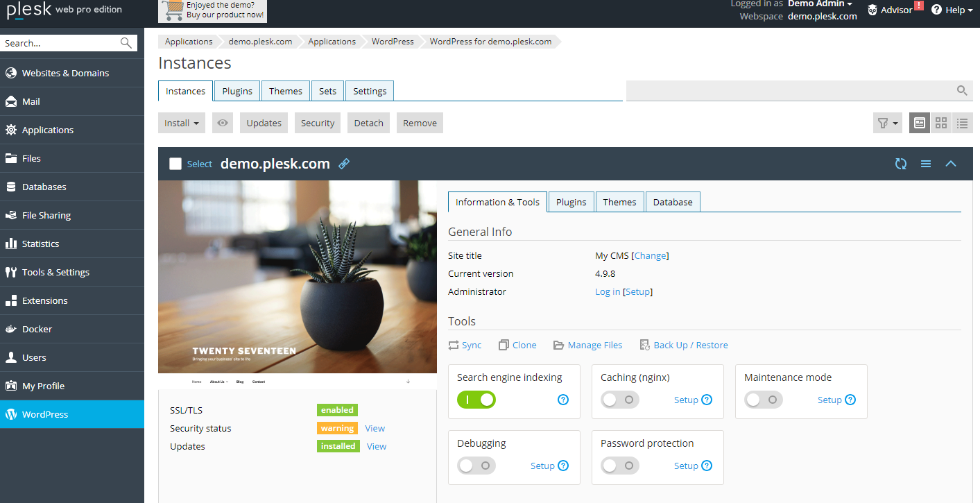Refresh the demo.plesk.com instance
Screen dimensions: 980x503
pyautogui.click(x=901, y=164)
